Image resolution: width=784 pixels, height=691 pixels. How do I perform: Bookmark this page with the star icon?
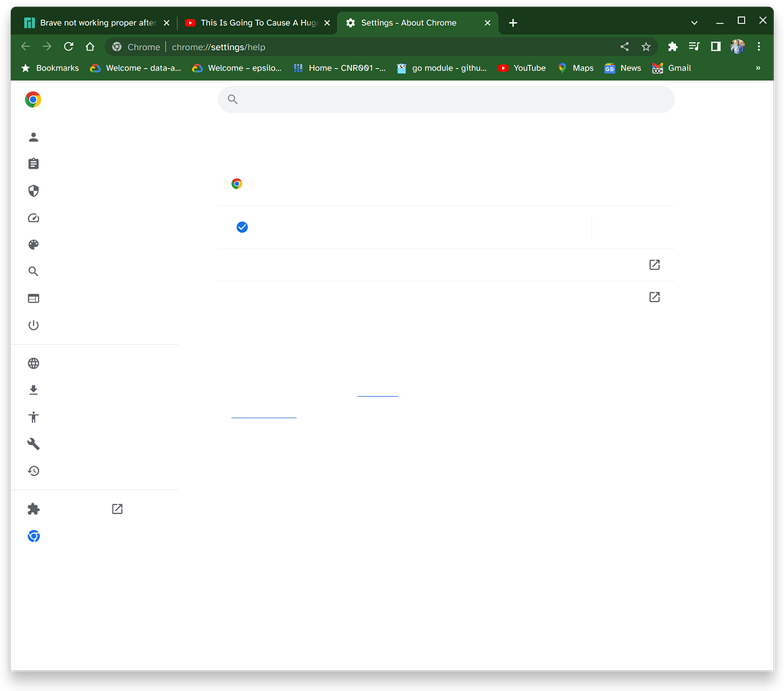click(646, 47)
